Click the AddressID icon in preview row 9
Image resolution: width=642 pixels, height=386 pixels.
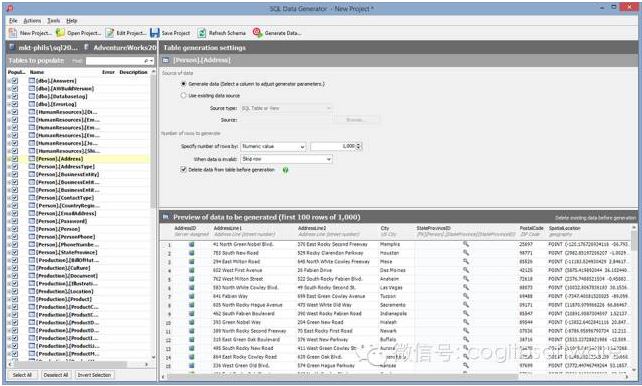[191, 314]
